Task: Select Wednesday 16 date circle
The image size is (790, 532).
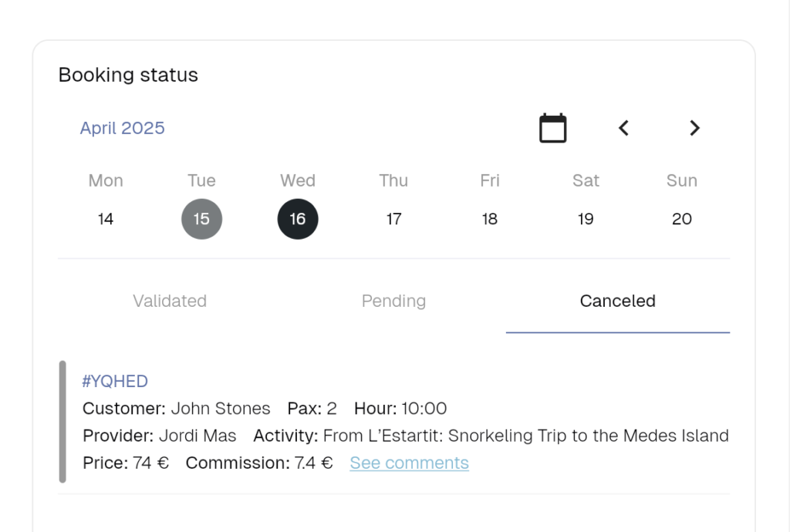Action: (298, 219)
